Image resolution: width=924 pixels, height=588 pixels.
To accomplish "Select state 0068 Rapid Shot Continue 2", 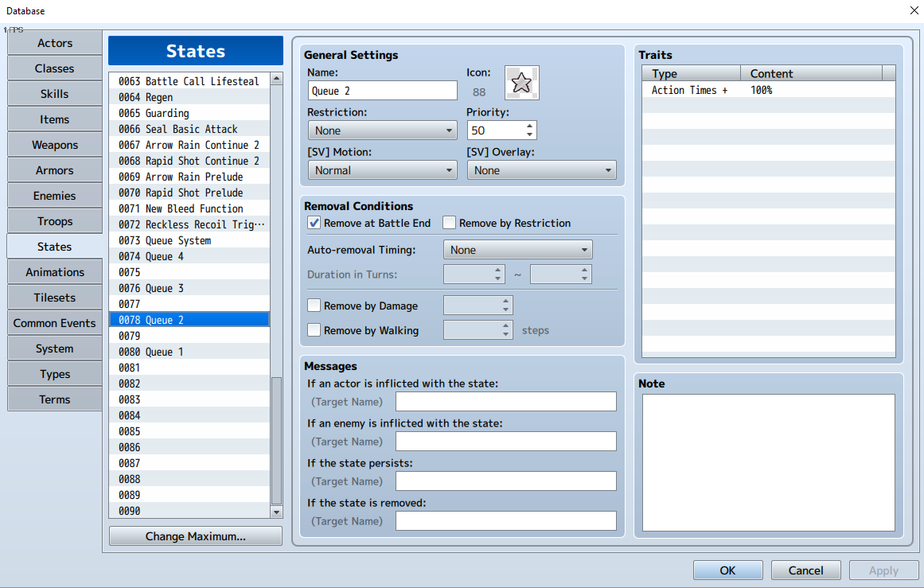I will coord(189,161).
